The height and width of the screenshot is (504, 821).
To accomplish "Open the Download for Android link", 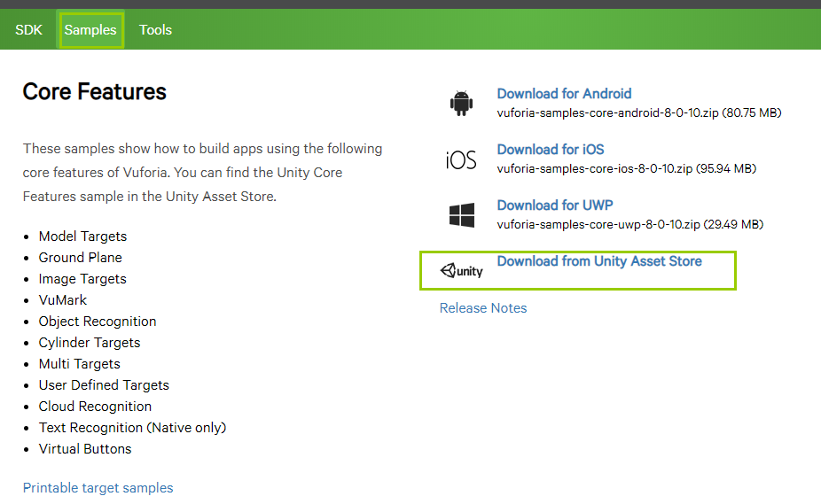I will click(x=564, y=94).
